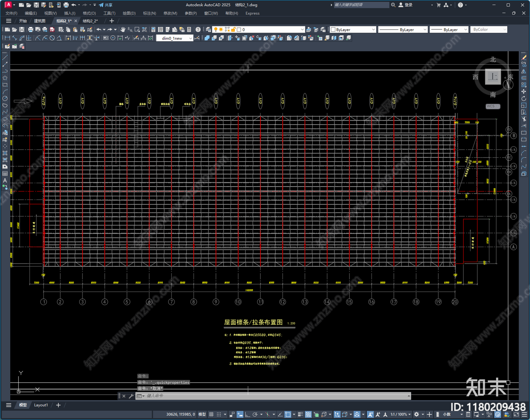Switch to the Layout1 tab
The image size is (530, 420).
(x=41, y=405)
